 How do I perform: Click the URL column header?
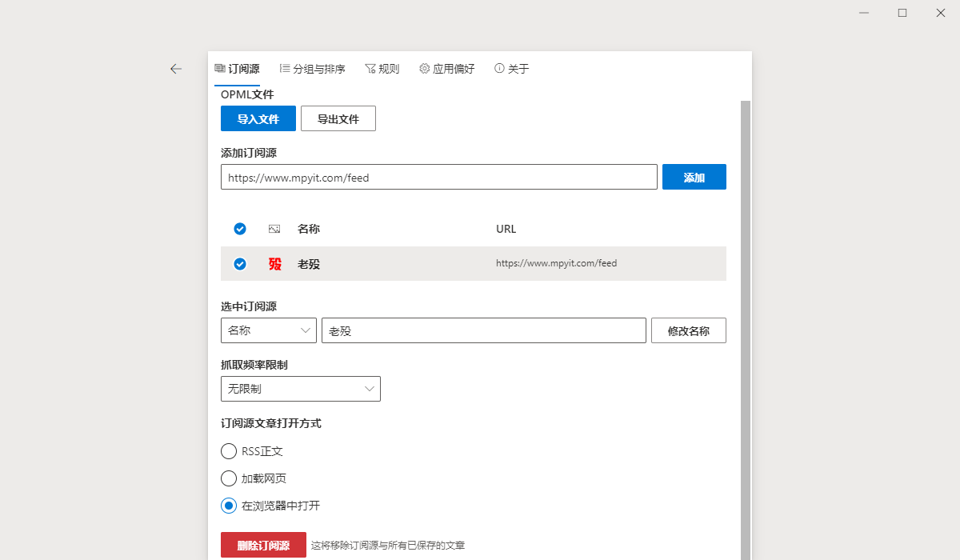(x=506, y=229)
